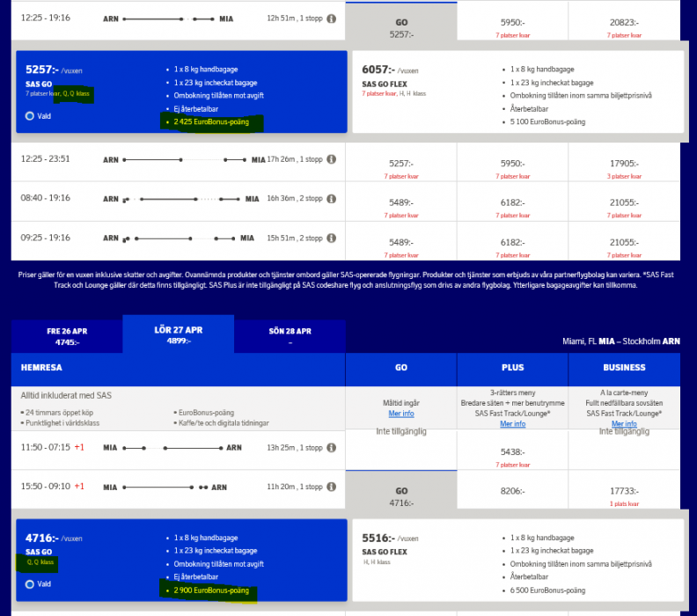Select the LÖR 27 APR date tab
Screen dimensions: 697x616
click(x=179, y=336)
